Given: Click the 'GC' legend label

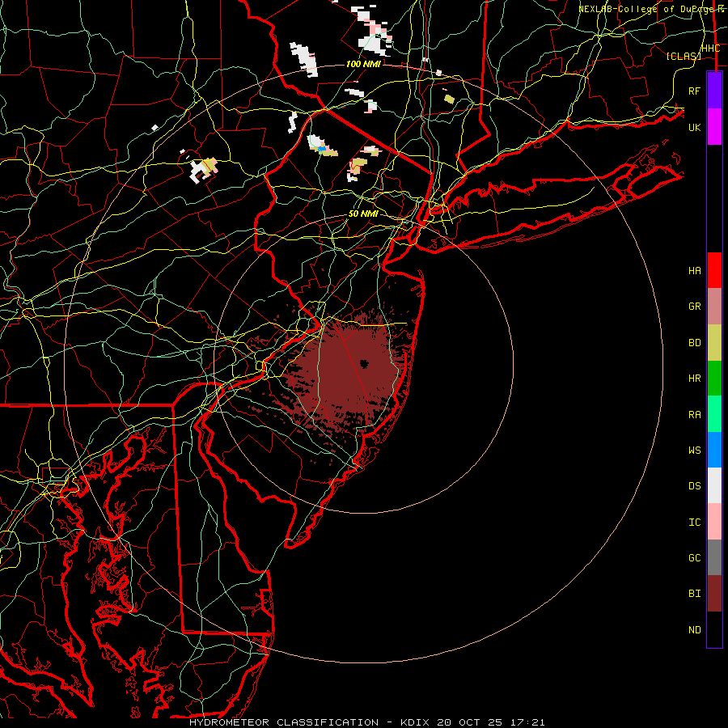Looking at the screenshot, I should tap(695, 558).
